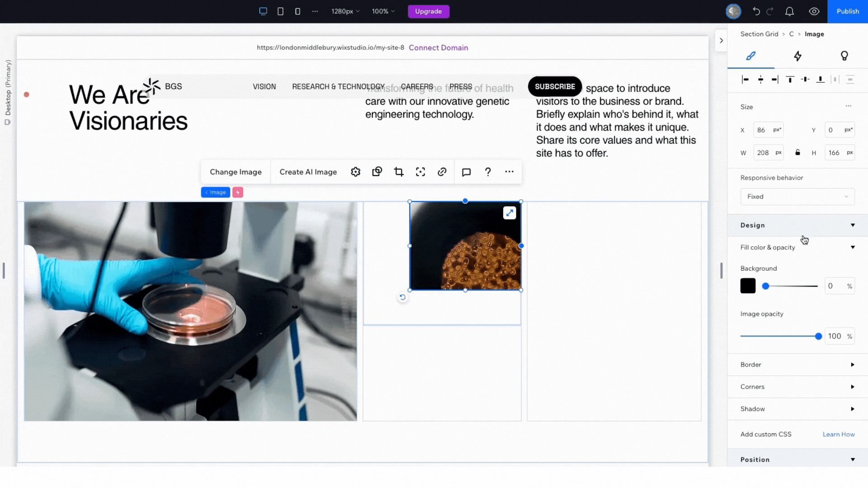This screenshot has height=488, width=868.
Task: Click the W width input field
Action: (x=768, y=153)
